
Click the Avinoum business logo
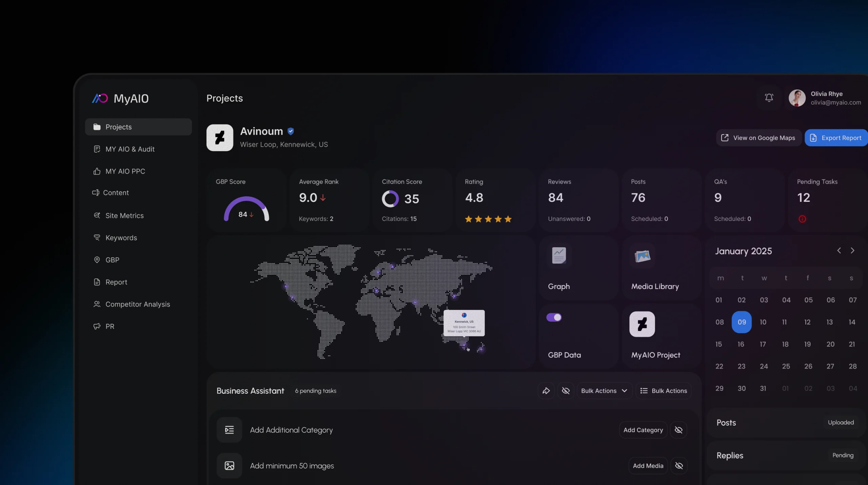click(x=220, y=138)
